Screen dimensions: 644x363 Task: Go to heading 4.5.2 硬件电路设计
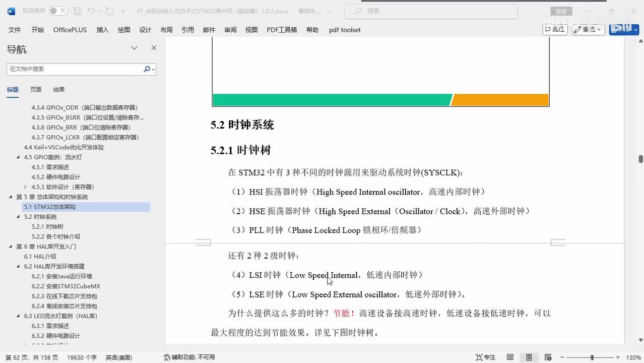click(x=56, y=177)
